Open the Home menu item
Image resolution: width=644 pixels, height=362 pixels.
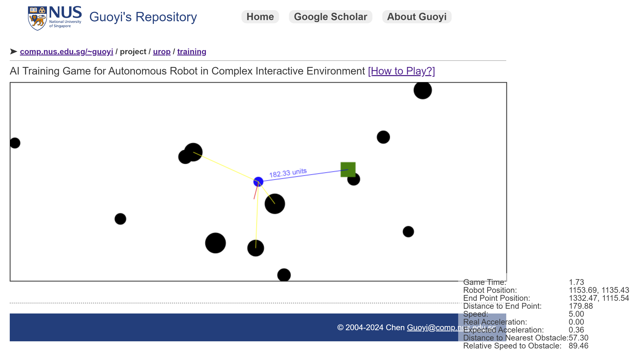[x=260, y=17]
